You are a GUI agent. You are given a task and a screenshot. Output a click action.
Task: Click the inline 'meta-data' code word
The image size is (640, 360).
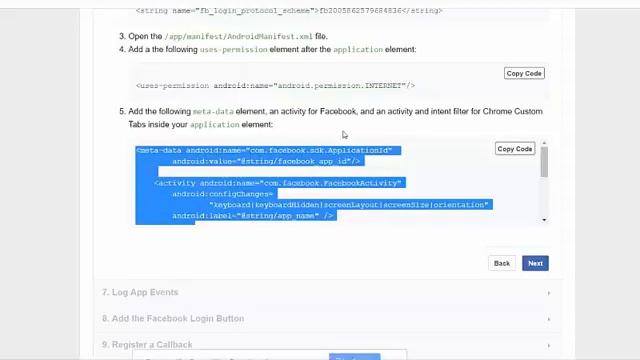coord(213,111)
